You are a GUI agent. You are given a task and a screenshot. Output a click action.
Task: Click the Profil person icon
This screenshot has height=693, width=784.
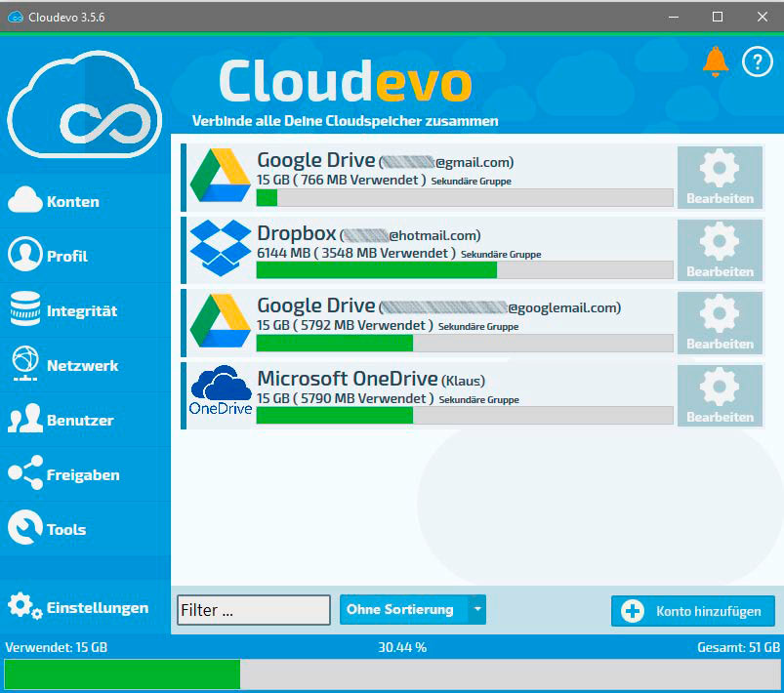point(24,254)
